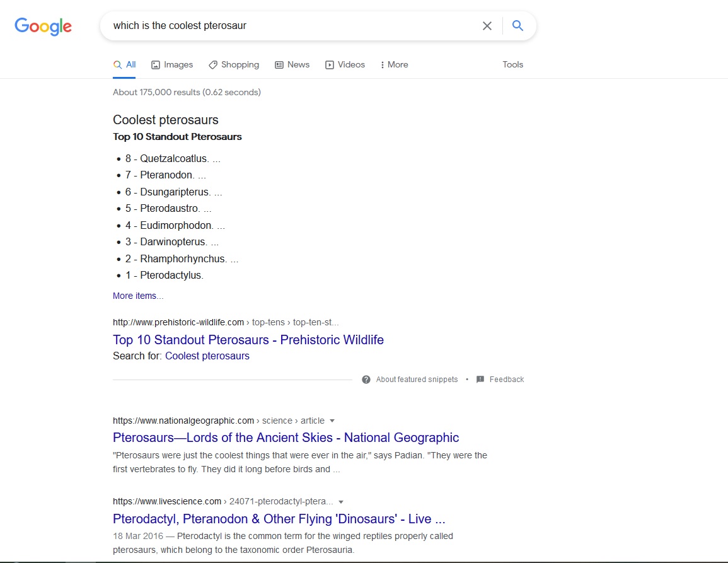728x563 pixels.
Task: Click the livescience.com URL text
Action: point(167,502)
